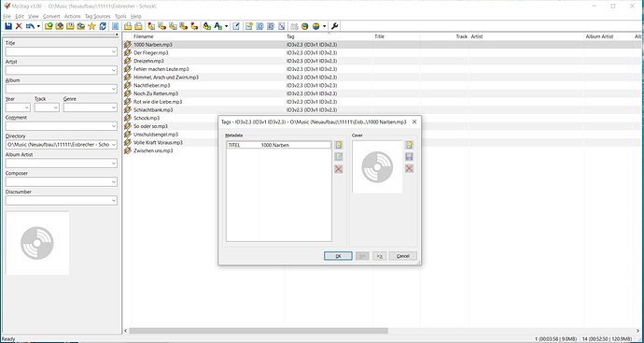This screenshot has height=343, width=644.
Task: Sort by the Album Artist column header
Action: click(608, 36)
